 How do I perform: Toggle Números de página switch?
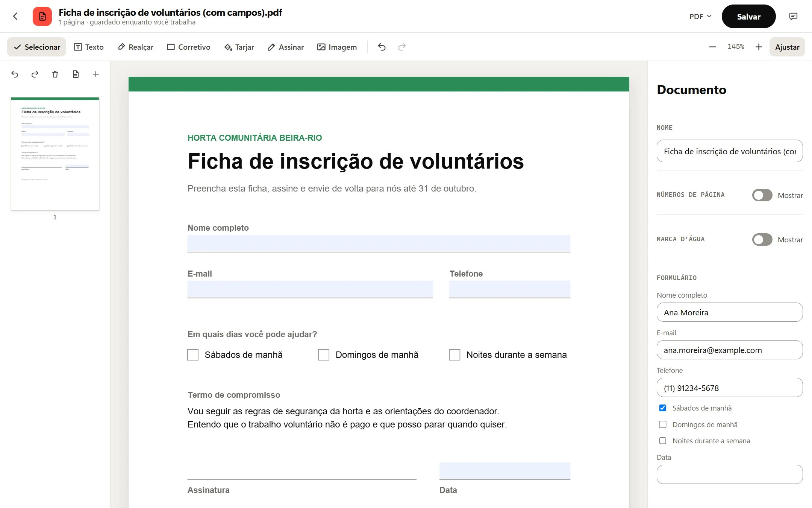coord(762,195)
